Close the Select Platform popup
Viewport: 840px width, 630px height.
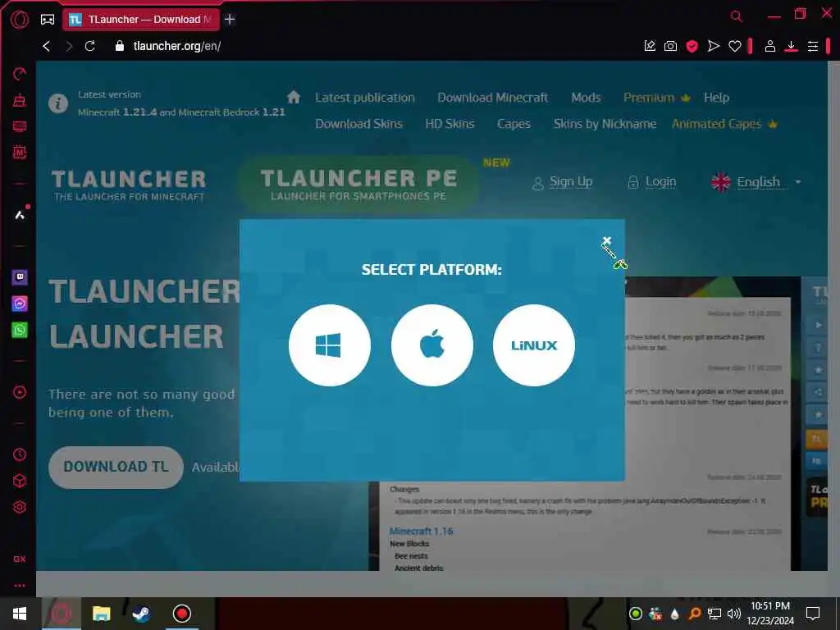(x=606, y=240)
